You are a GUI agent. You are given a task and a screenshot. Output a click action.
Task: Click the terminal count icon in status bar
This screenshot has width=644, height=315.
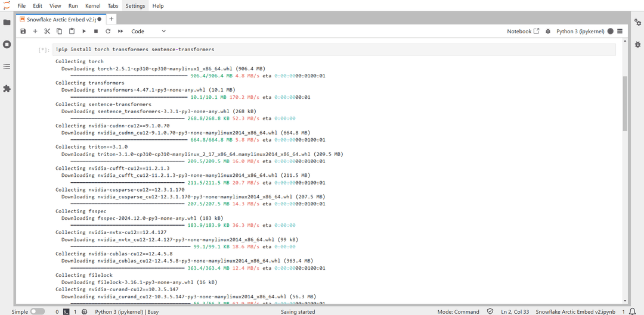[66, 311]
